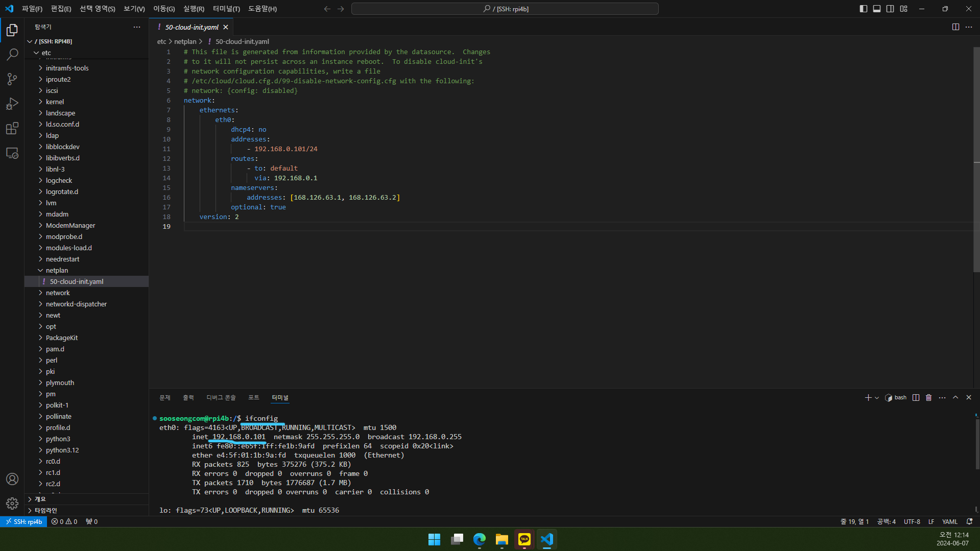Viewport: 980px width, 551px height.
Task: Open the 터미널(T) menu
Action: point(226,9)
